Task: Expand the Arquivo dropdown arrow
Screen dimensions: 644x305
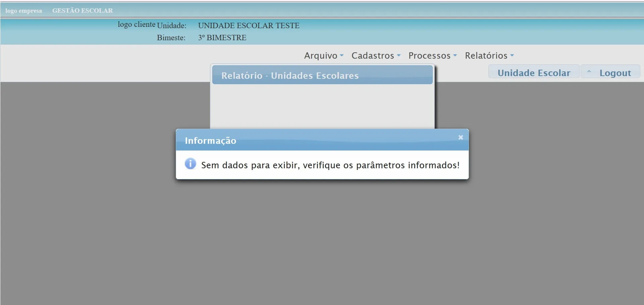Action: click(342, 56)
